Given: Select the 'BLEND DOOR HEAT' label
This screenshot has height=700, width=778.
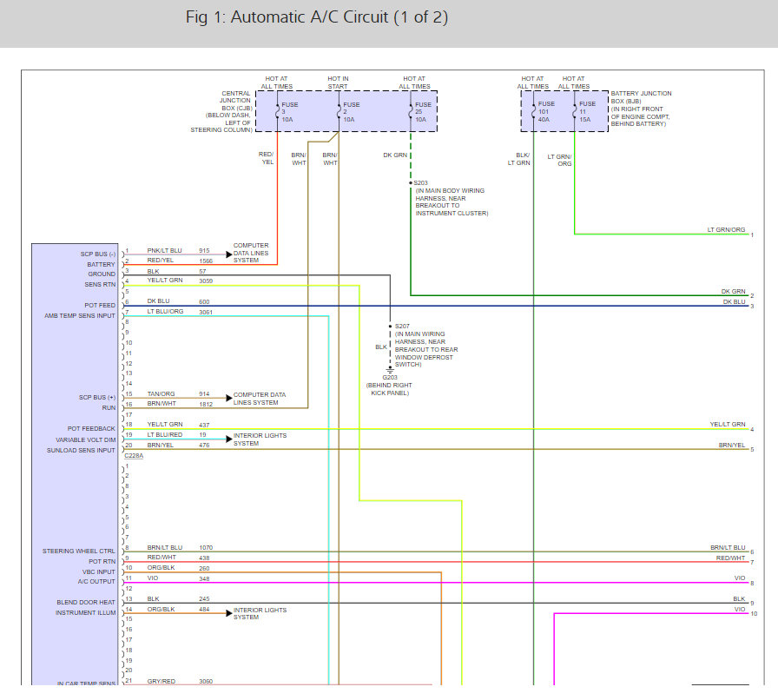Looking at the screenshot, I should 86,602.
